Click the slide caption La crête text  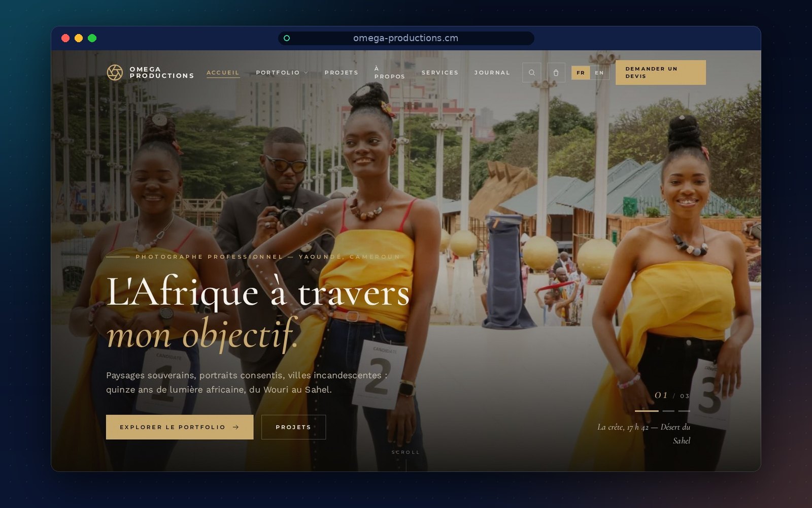644,434
